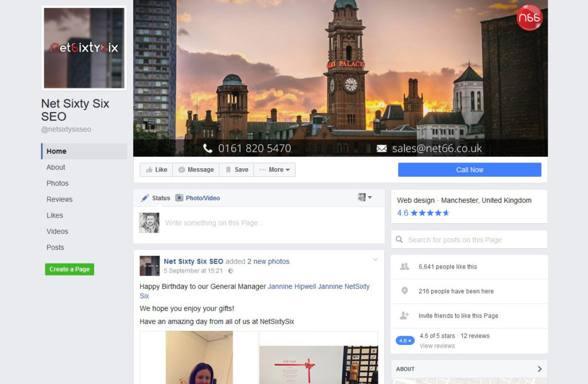Click the @netsixtysixseo username

(x=66, y=129)
